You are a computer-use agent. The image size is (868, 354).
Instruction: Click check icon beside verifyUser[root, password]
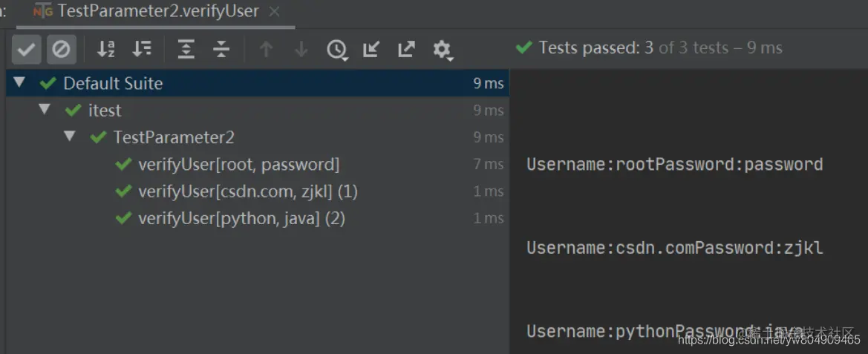point(123,164)
